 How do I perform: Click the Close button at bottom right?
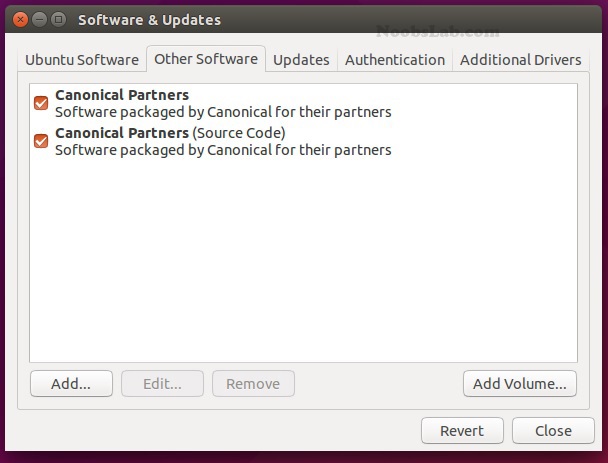tap(553, 430)
